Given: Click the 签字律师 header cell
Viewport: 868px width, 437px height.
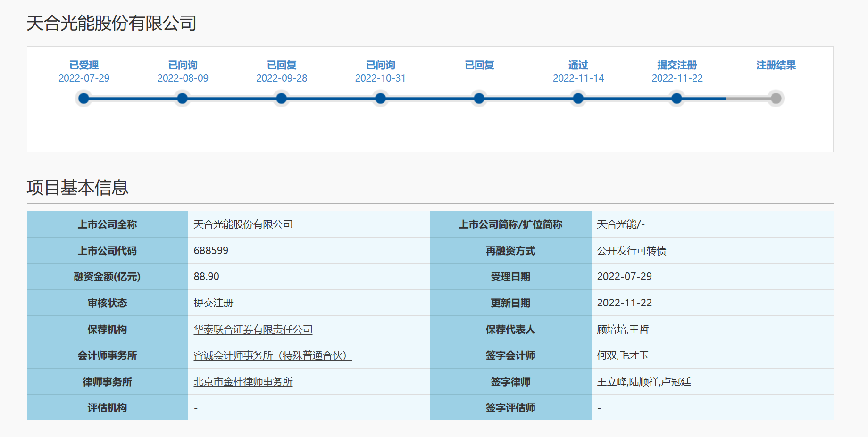Looking at the screenshot, I should tap(511, 381).
